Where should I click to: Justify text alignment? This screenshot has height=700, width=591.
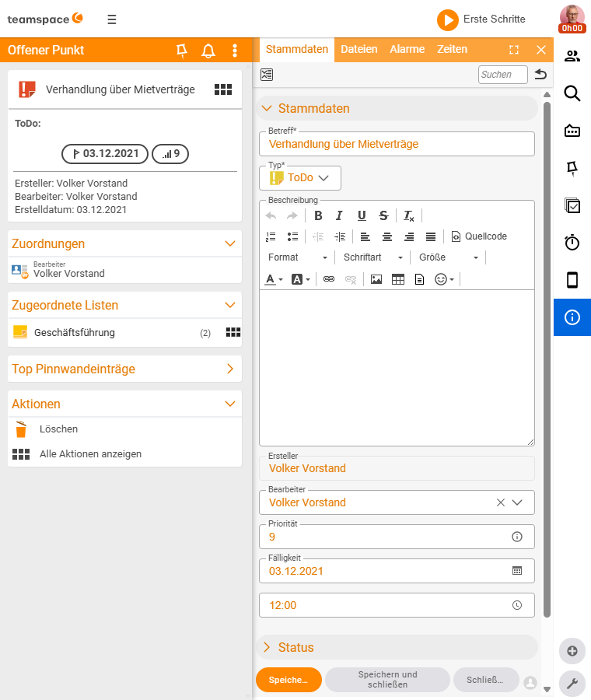[x=431, y=236]
